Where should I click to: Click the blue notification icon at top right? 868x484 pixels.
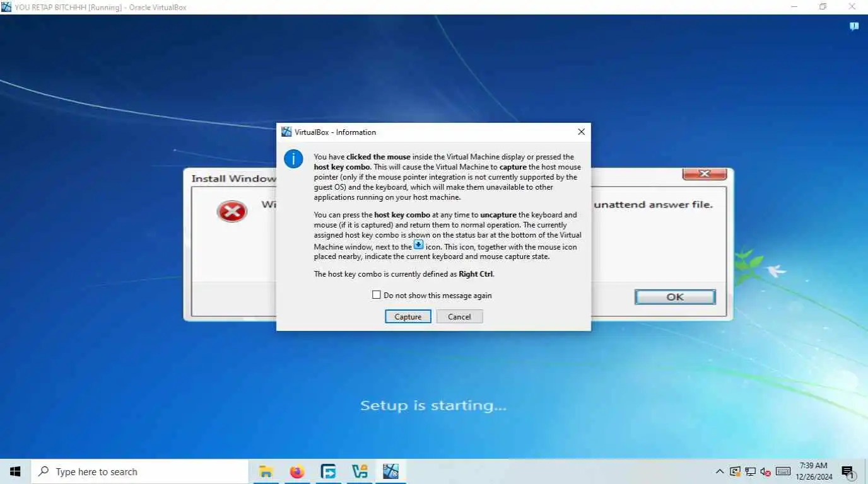854,26
